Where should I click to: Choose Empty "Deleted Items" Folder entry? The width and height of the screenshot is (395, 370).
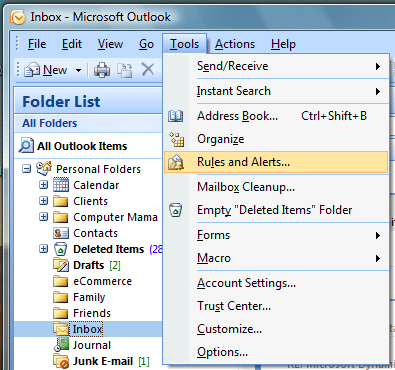276,210
